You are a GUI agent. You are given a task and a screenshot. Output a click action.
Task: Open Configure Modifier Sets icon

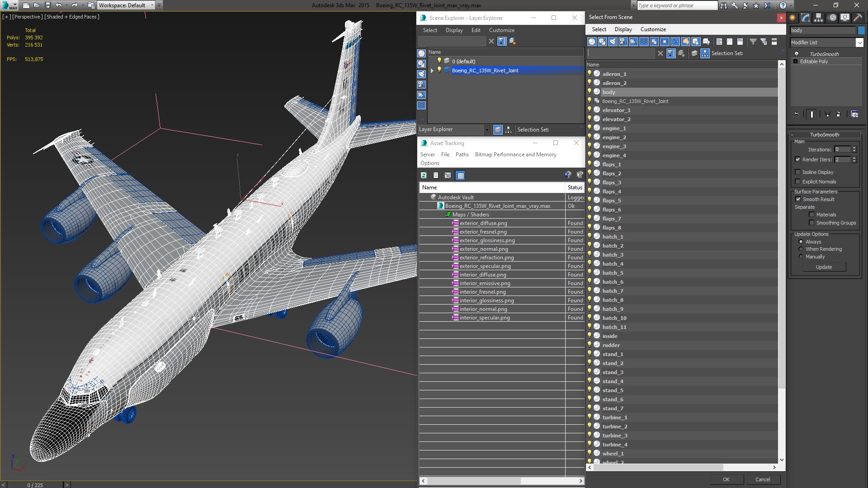point(854,114)
